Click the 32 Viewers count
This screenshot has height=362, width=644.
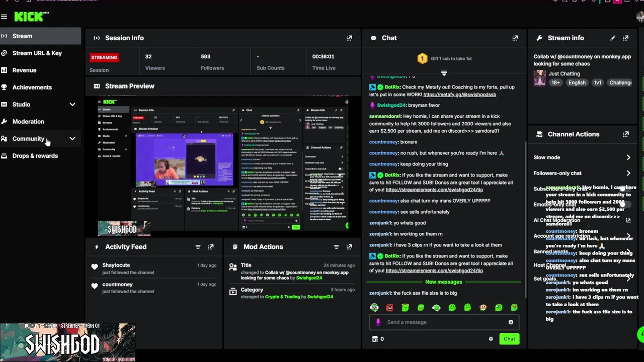148,57
